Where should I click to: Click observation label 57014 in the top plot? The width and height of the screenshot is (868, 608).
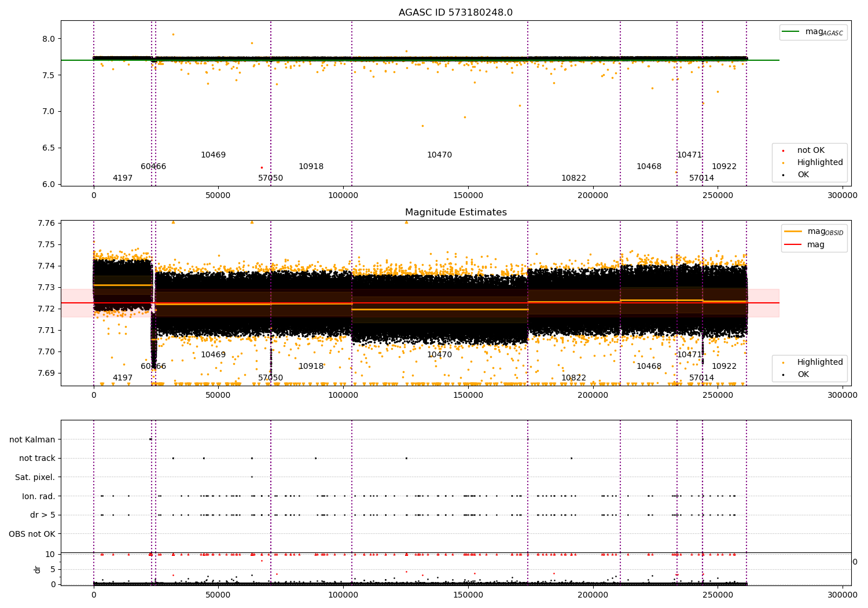click(x=701, y=178)
